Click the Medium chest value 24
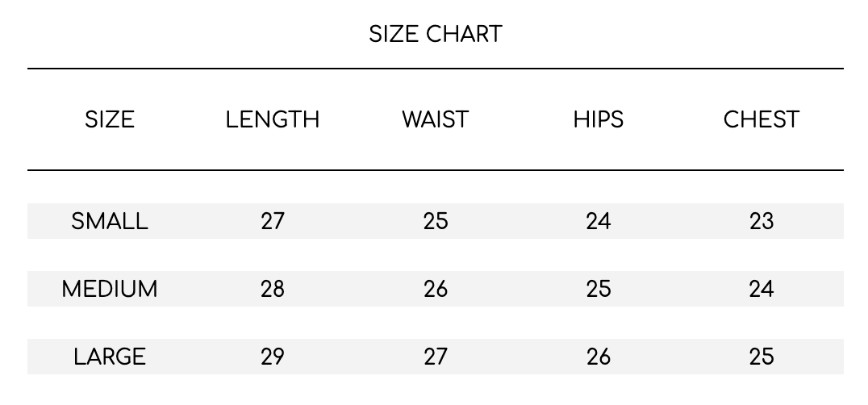The image size is (868, 405). click(762, 290)
